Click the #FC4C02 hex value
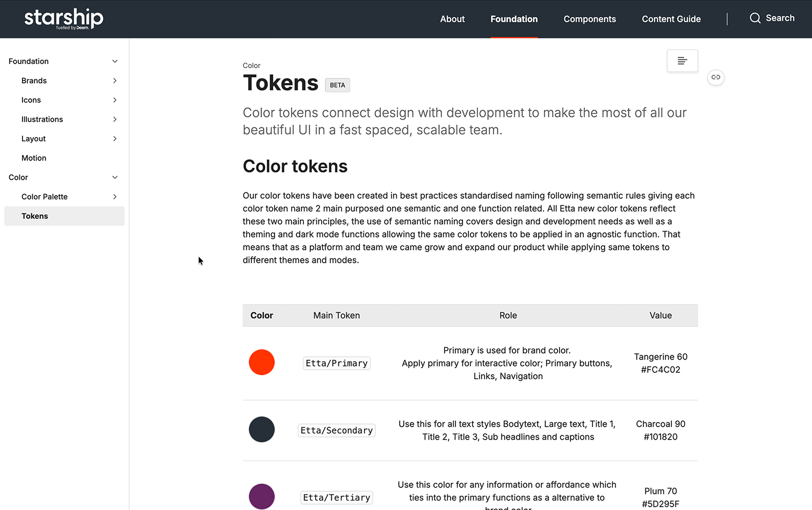The image size is (812, 510). click(x=661, y=370)
